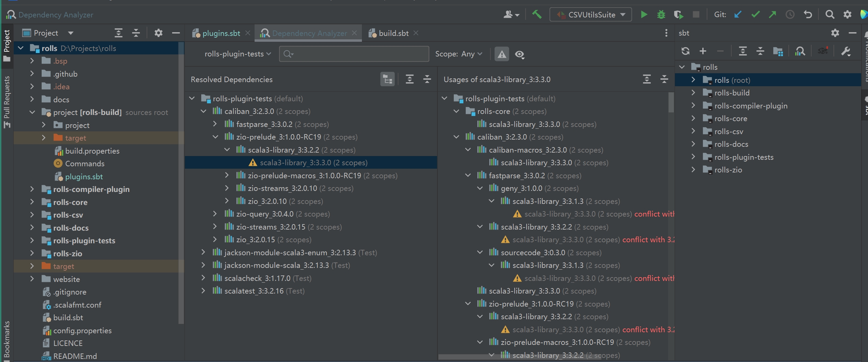Expand the .github folder

[x=32, y=74]
